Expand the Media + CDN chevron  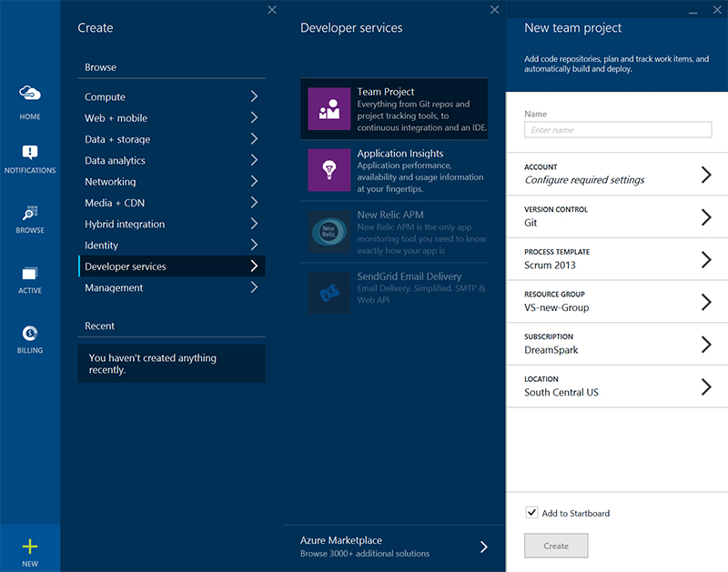[254, 202]
